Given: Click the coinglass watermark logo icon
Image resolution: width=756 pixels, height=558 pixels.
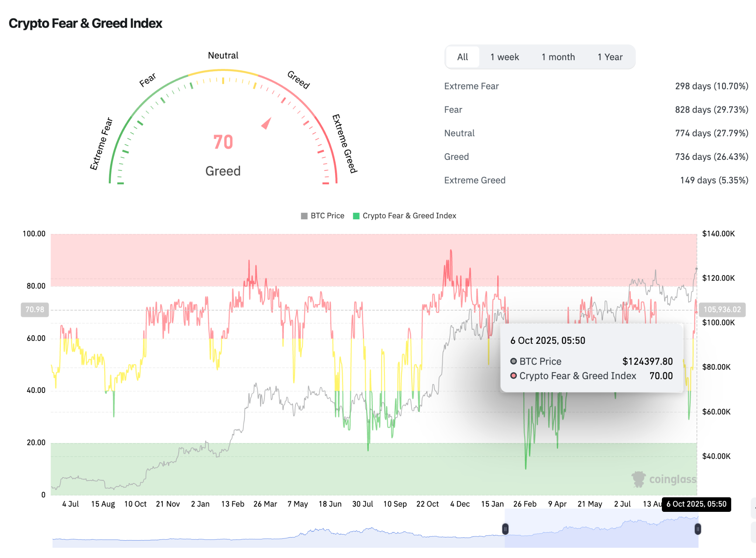Looking at the screenshot, I should point(638,479).
